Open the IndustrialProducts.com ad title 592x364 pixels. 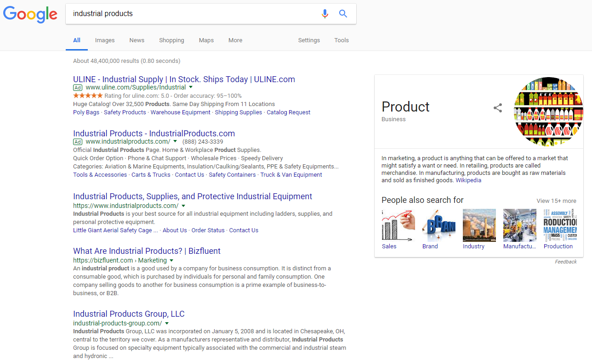[x=154, y=134]
